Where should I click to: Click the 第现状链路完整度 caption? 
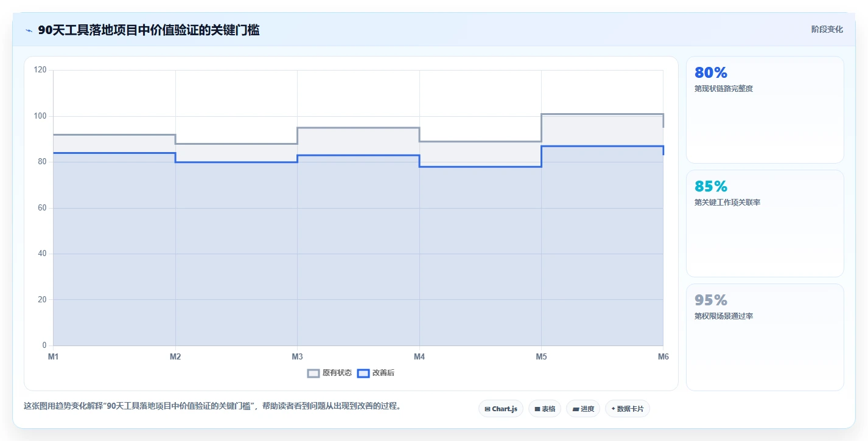pos(724,89)
